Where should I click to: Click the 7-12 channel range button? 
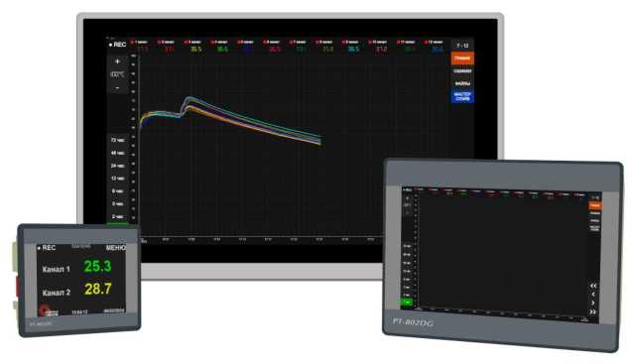[462, 46]
